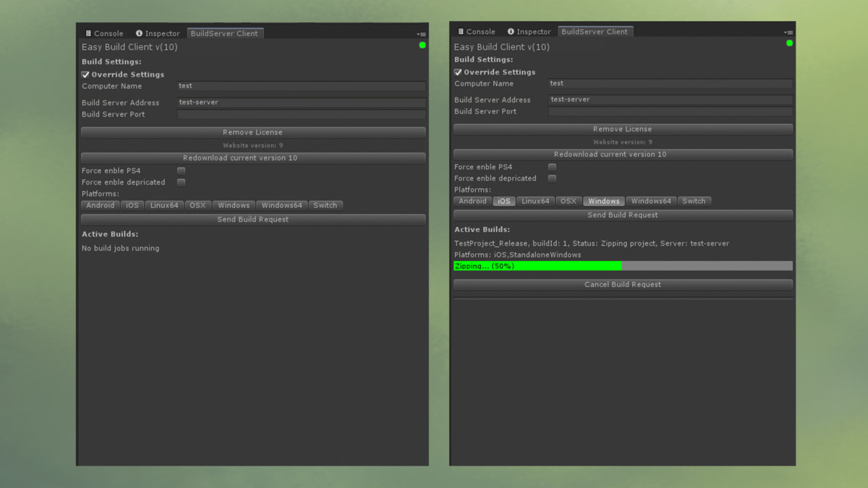Enable Force enble depricated in the left panel
Image resolution: width=868 pixels, height=488 pixels.
[181, 182]
